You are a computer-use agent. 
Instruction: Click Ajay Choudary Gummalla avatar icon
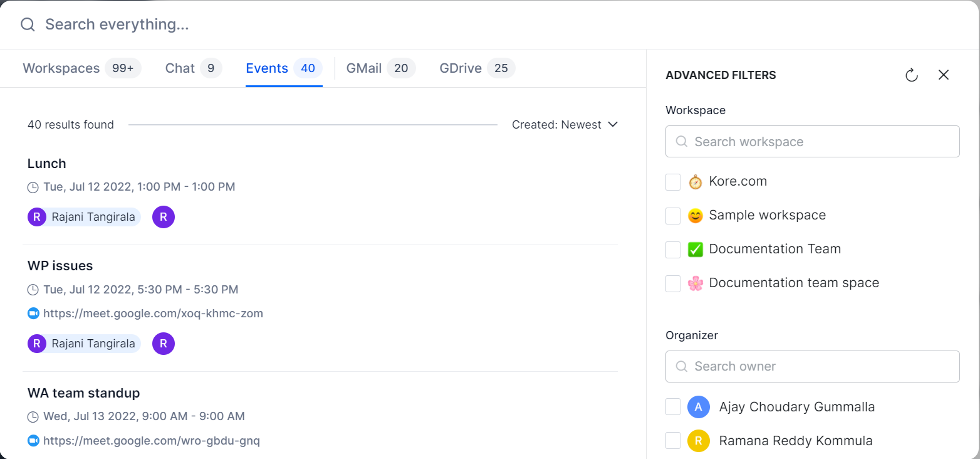click(x=698, y=407)
